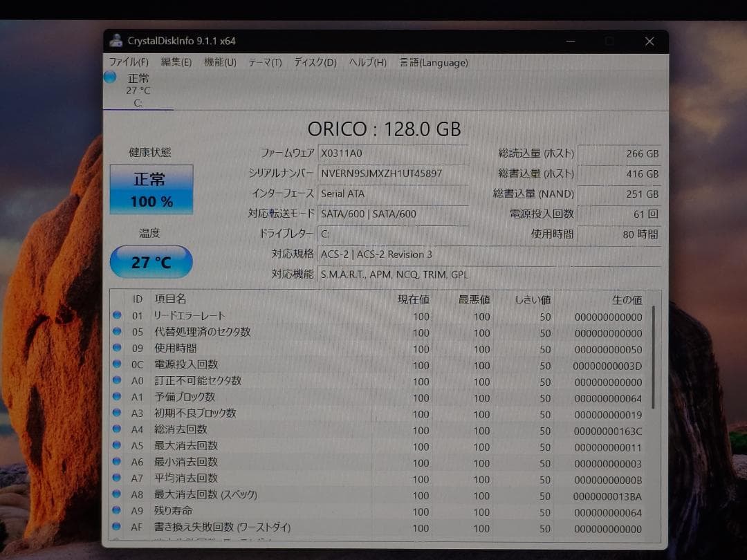
Task: Click the シリアルナンバー value field
Action: tap(393, 174)
